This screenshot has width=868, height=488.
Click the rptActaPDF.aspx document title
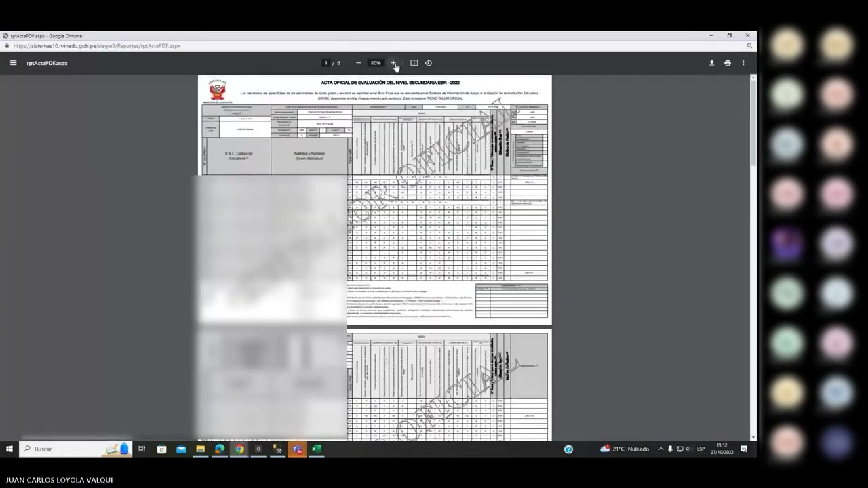coord(47,63)
